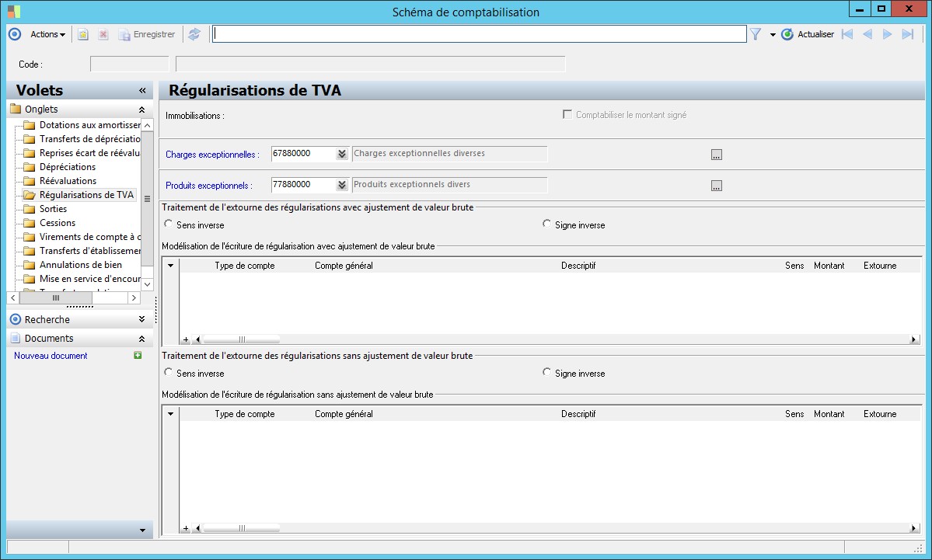Go to first record arrow
932x560 pixels.
coord(847,34)
